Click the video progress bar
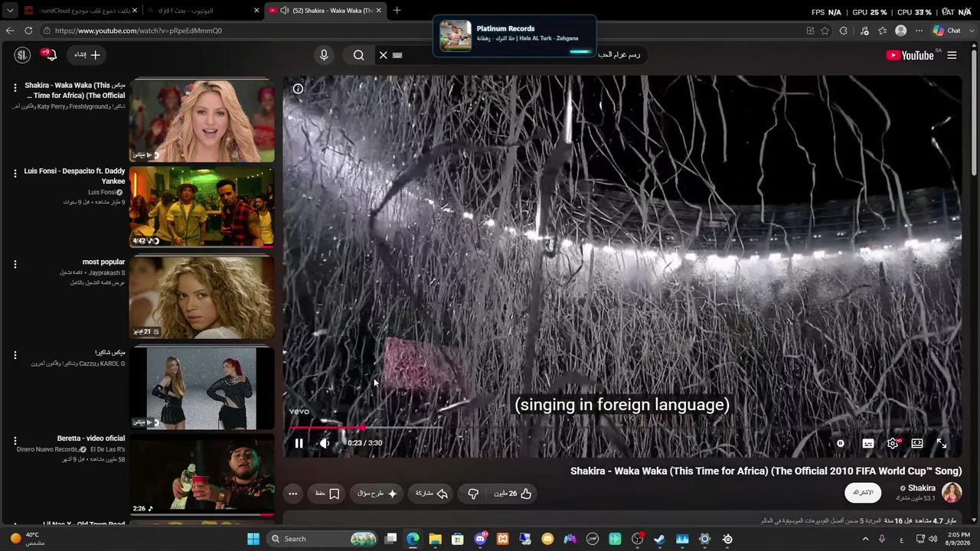980x551 pixels. pyautogui.click(x=622, y=428)
